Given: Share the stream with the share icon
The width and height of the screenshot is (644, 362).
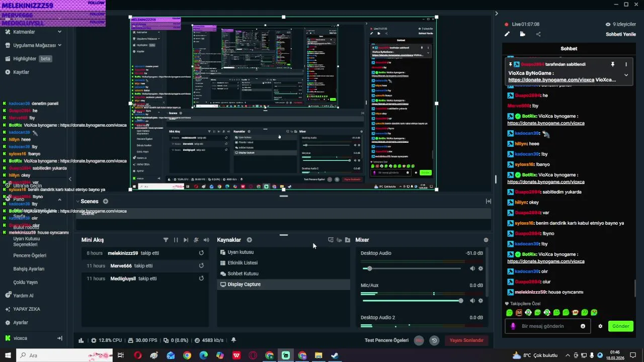Looking at the screenshot, I should click(538, 34).
